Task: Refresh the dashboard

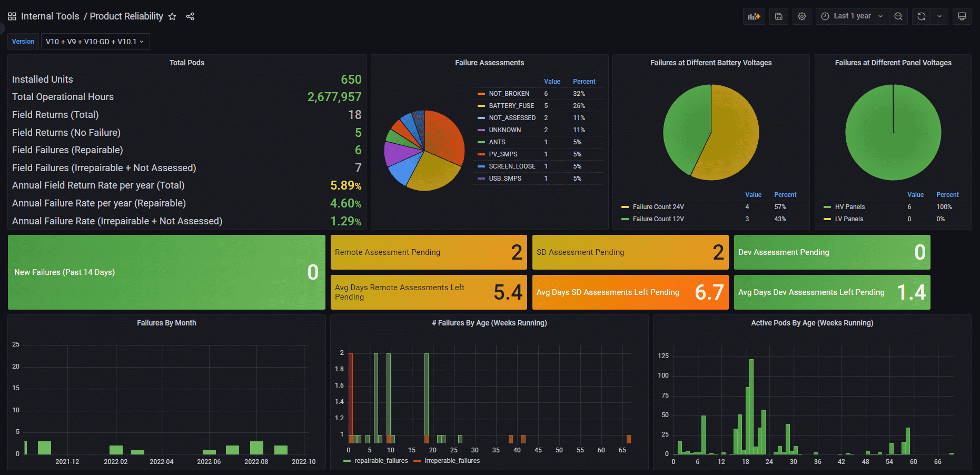Action: pos(921,16)
